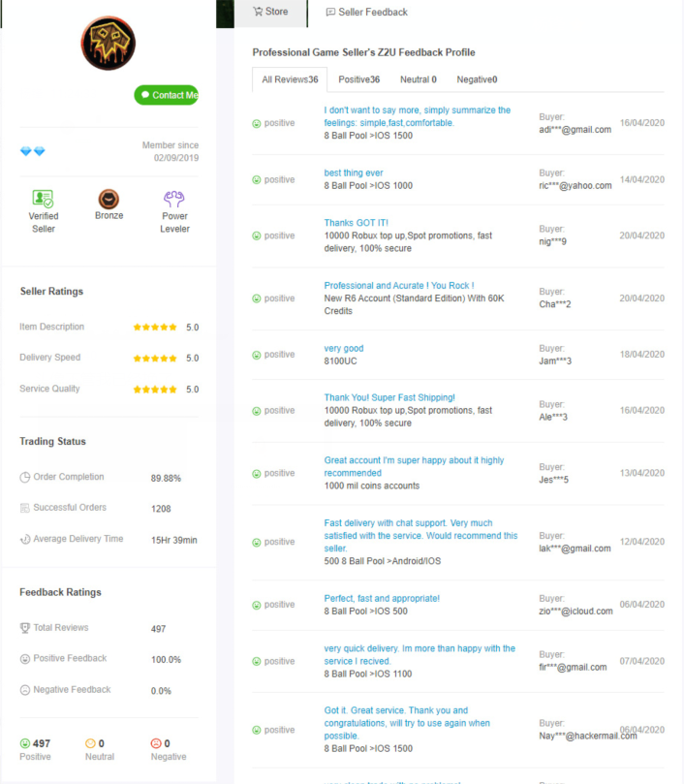Click the Average Delivery Time clock icon
This screenshot has width=684, height=784.
25,539
